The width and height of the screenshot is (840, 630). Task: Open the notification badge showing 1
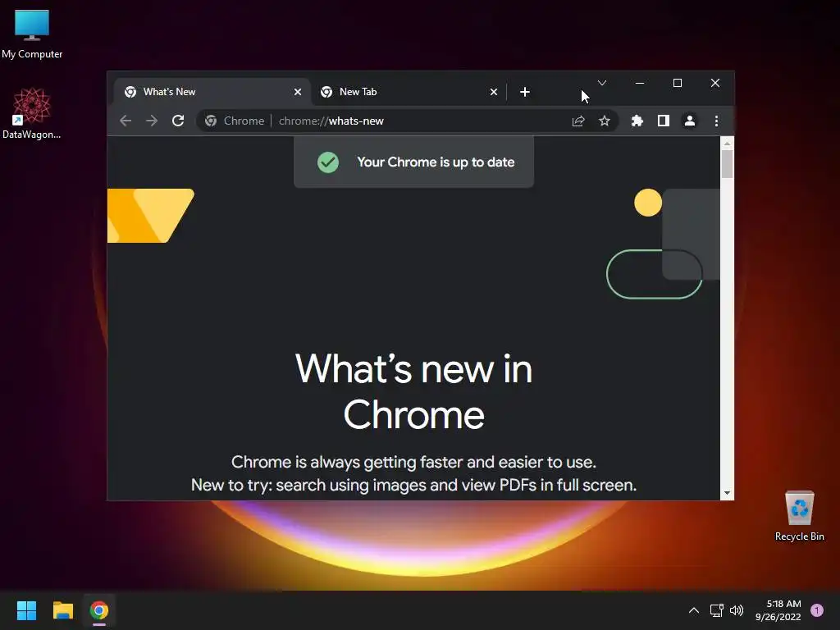tap(817, 610)
